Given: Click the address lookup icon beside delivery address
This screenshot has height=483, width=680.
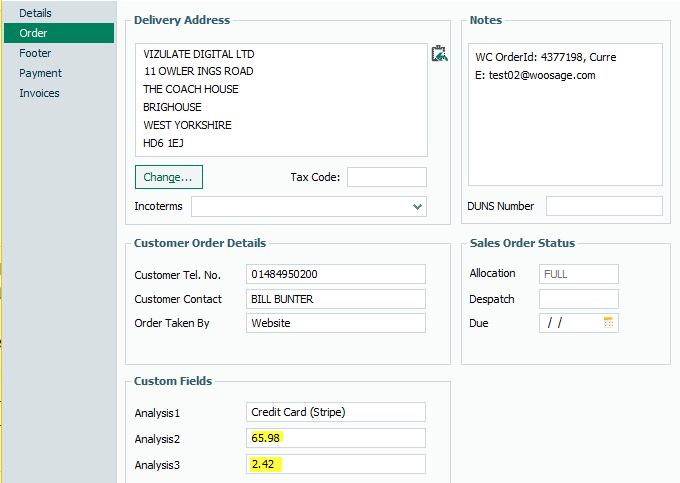Looking at the screenshot, I should [x=439, y=54].
